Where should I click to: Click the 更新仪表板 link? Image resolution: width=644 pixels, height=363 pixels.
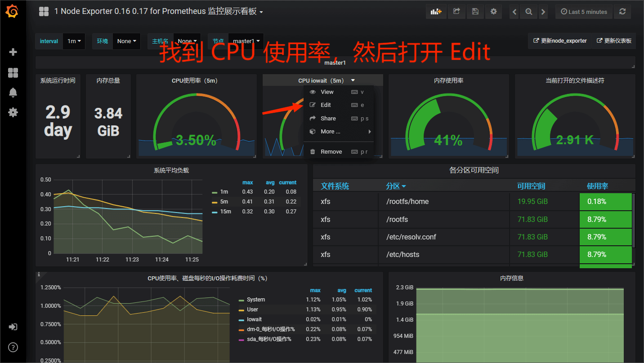point(614,41)
